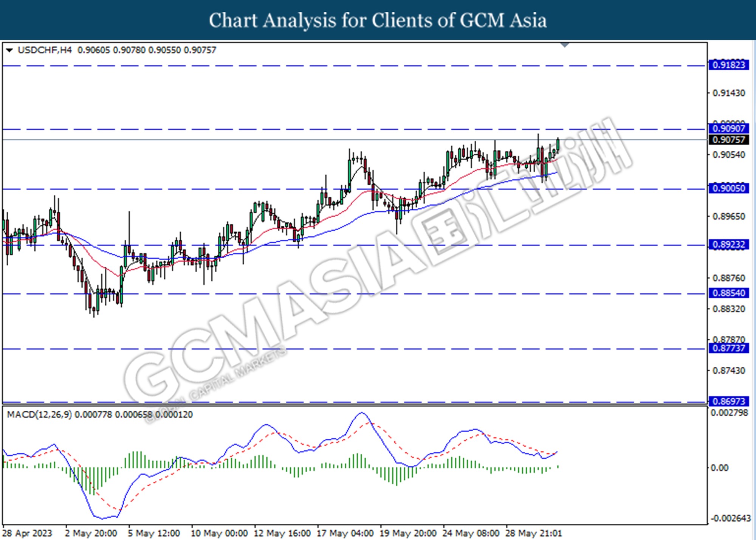Screen dimensions: 756x540
Task: Click the 0.89232 level price label
Action: [728, 245]
